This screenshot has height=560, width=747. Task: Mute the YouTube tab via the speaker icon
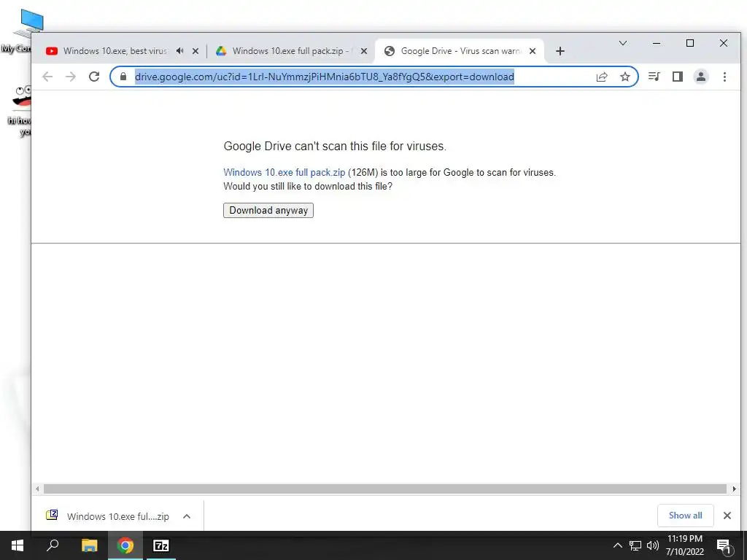coord(179,51)
